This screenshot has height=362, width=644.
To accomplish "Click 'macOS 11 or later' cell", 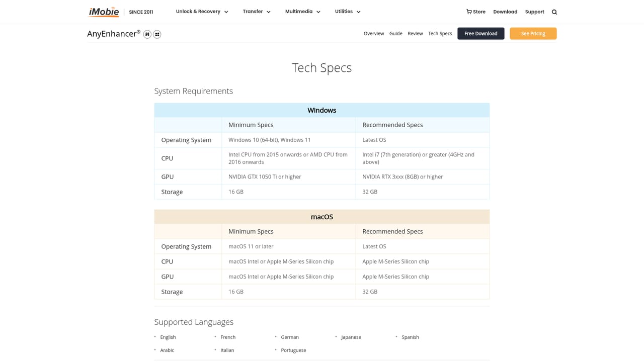I will pos(289,246).
